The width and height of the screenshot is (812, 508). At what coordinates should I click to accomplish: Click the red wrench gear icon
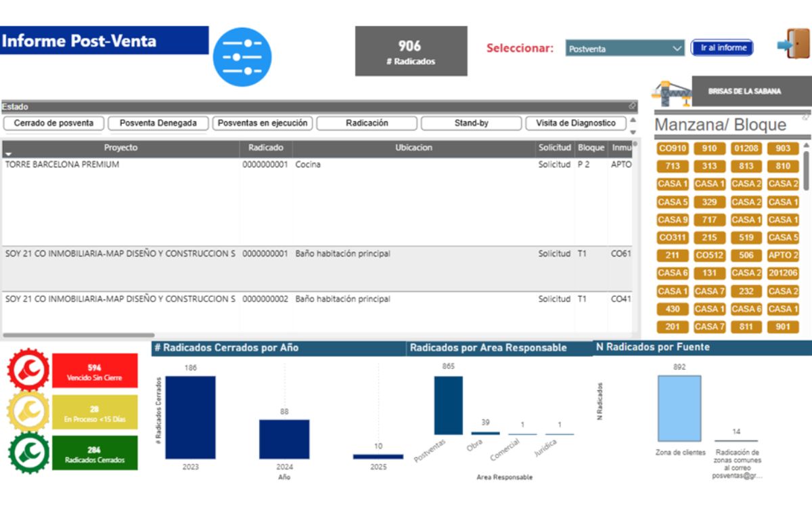pos(28,371)
